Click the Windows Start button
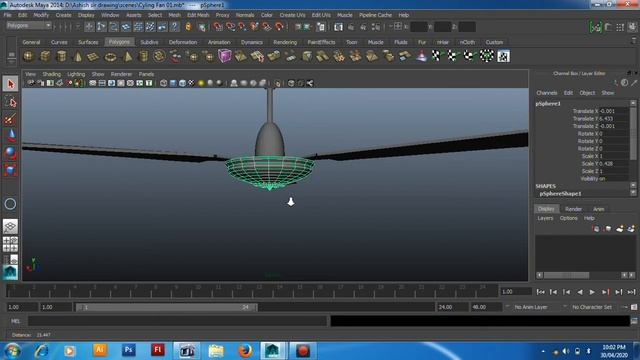This screenshot has width=640, height=360. pos(12,351)
